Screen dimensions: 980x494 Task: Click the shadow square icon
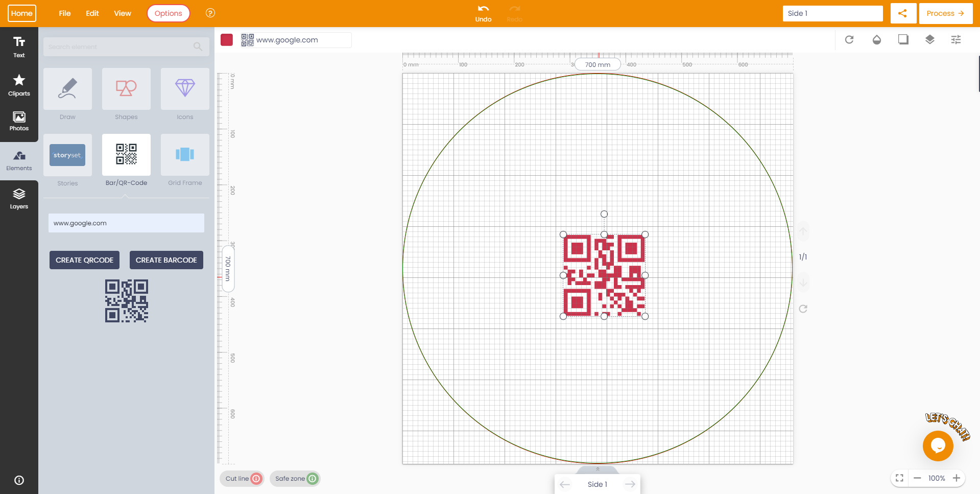903,40
